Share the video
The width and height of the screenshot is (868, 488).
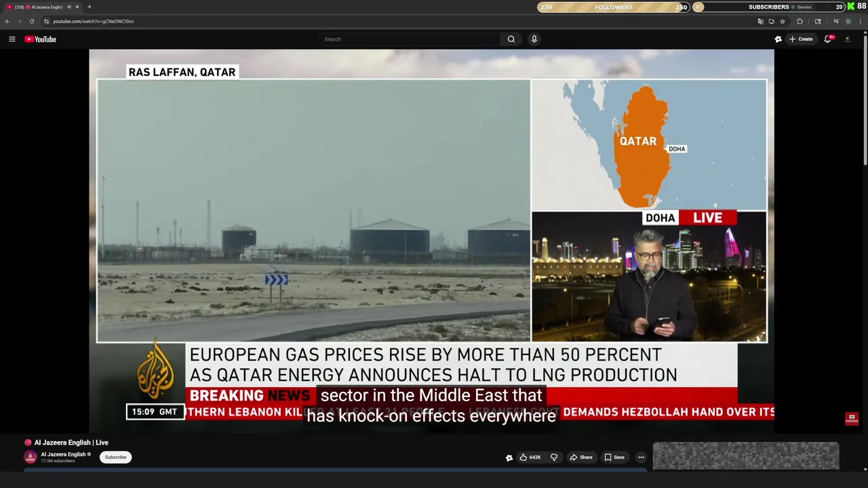[x=581, y=457]
